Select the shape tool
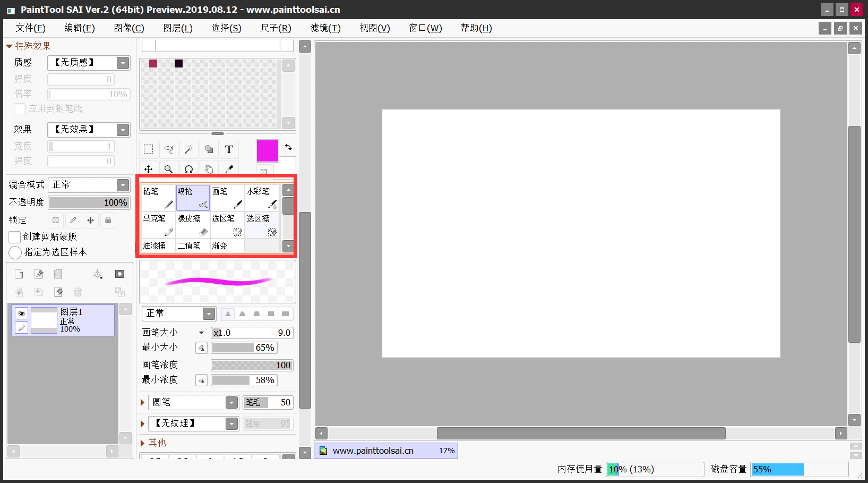868x483 pixels. click(209, 149)
